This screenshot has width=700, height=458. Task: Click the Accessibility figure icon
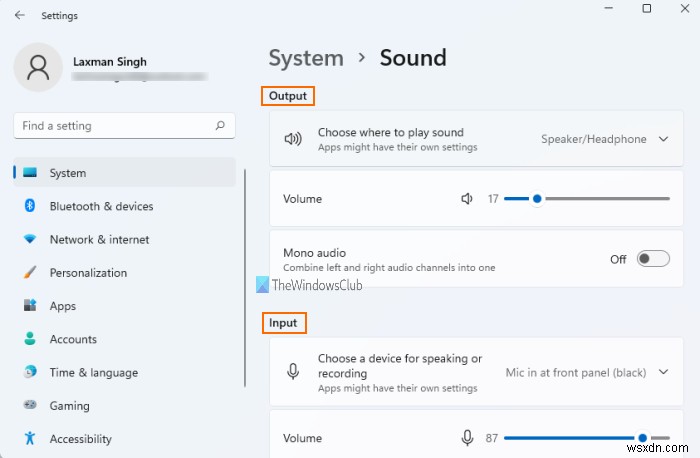[x=30, y=439]
